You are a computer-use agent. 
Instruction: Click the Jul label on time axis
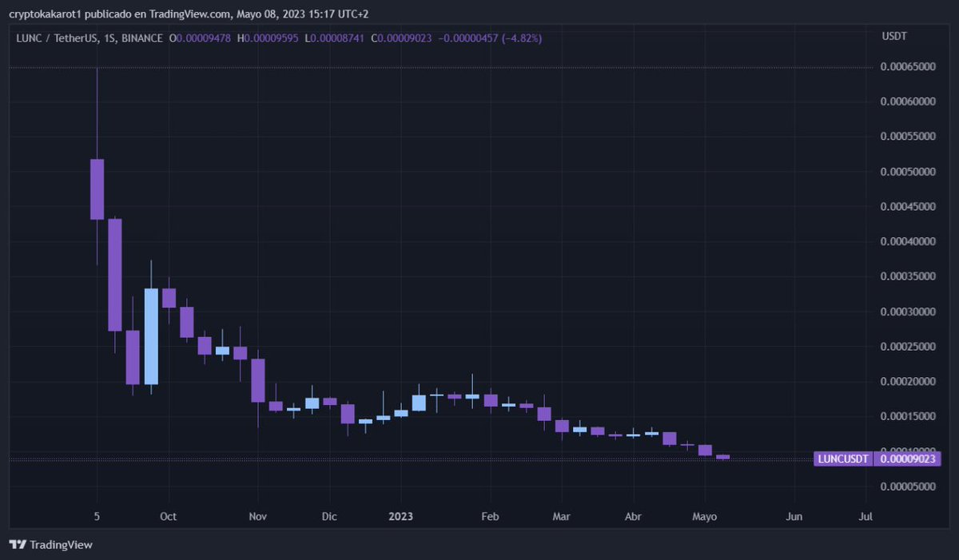[x=865, y=517]
